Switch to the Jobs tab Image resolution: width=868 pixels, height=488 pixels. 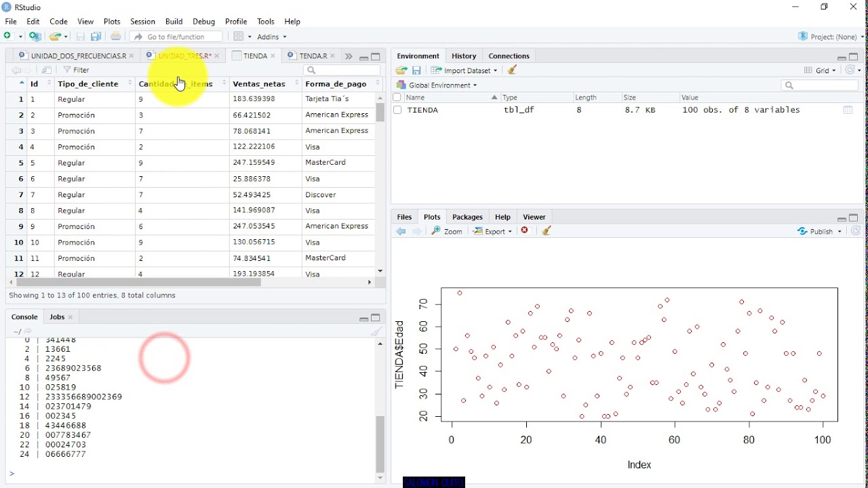coord(57,317)
